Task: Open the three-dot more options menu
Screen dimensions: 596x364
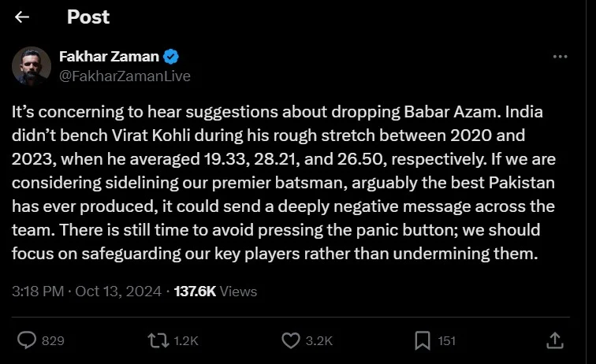Action: coord(560,58)
